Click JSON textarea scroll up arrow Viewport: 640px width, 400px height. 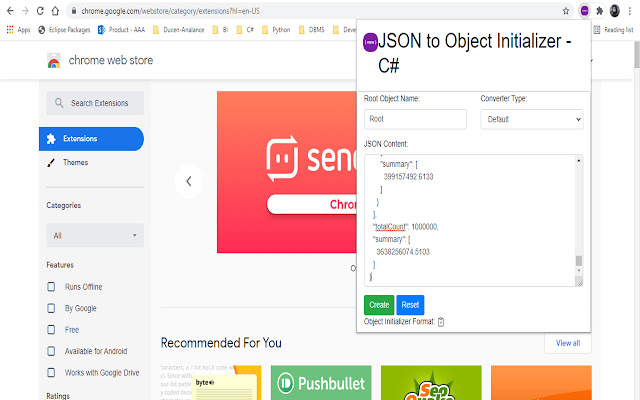(579, 161)
